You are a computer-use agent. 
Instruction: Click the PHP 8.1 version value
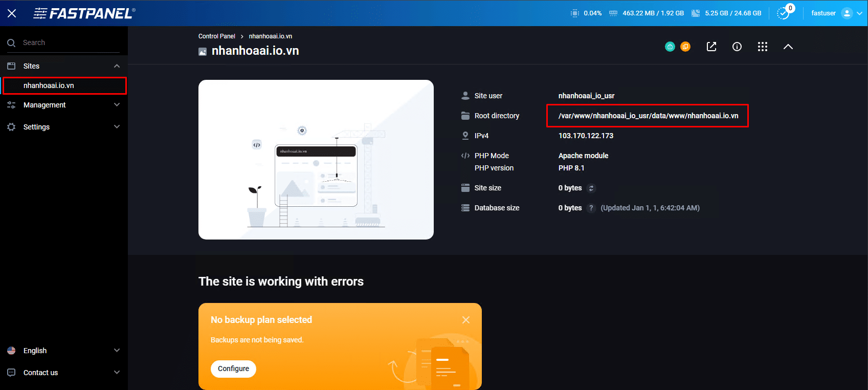[x=571, y=168]
